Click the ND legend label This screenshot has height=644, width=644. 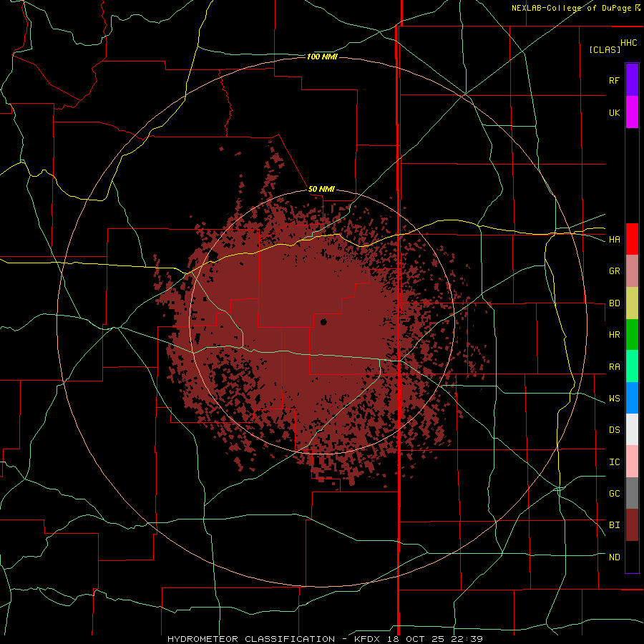(614, 557)
